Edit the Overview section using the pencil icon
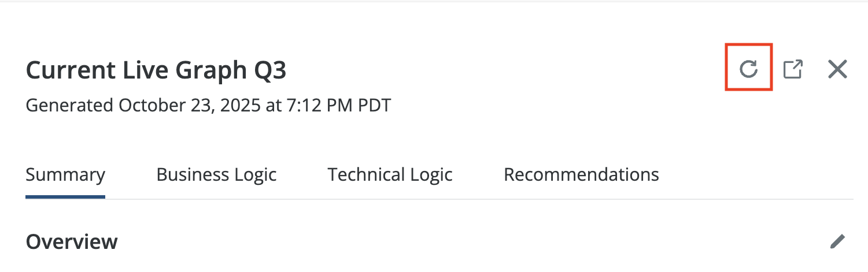The height and width of the screenshot is (272, 868). 837,241
